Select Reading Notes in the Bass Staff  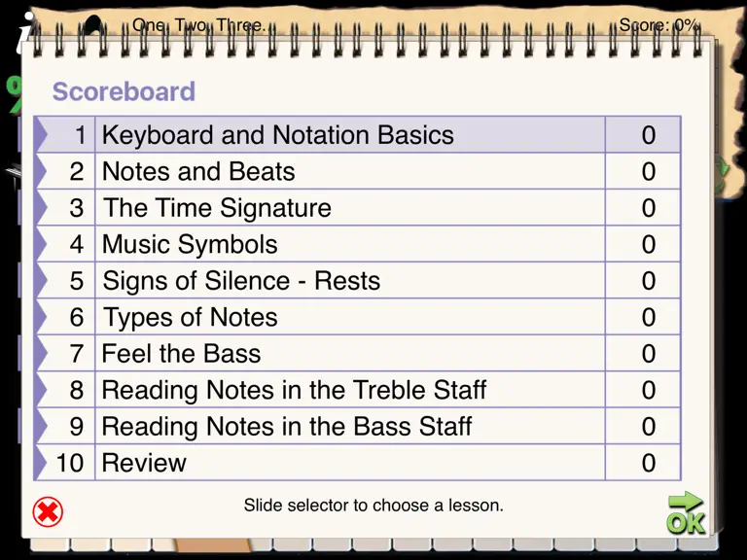point(357,426)
